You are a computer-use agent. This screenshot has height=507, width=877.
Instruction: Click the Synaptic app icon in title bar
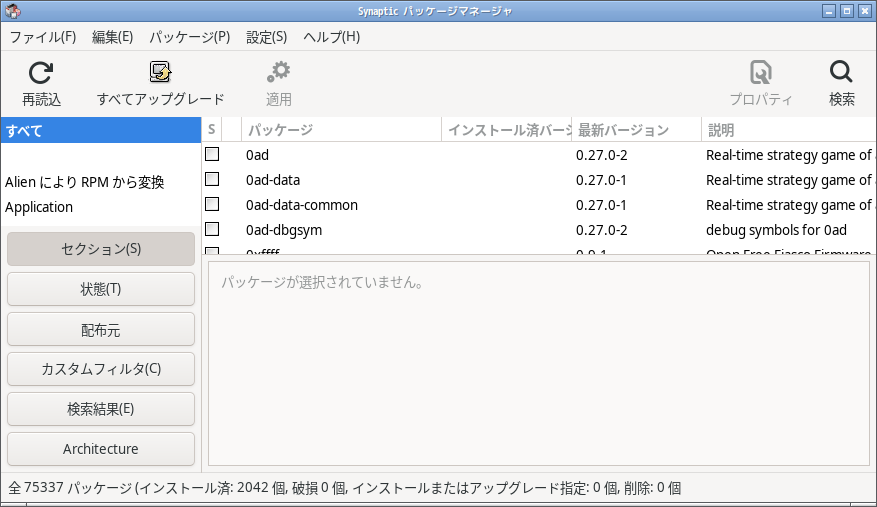tap(12, 11)
